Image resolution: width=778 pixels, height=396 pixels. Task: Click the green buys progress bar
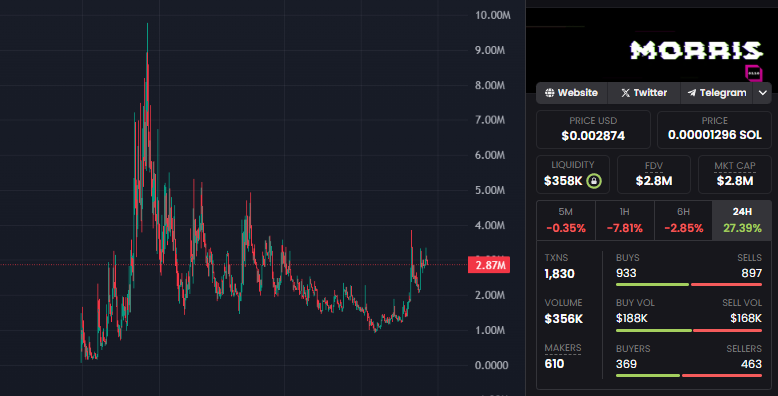click(652, 285)
